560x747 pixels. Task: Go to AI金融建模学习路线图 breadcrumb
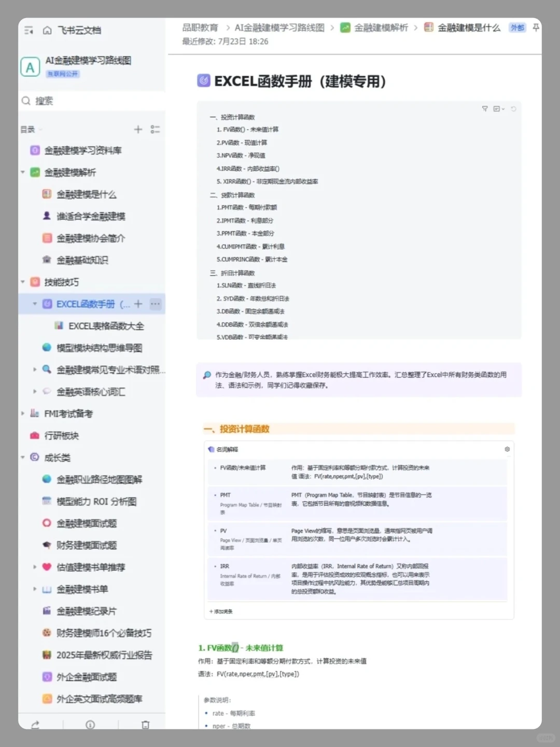coord(280,27)
